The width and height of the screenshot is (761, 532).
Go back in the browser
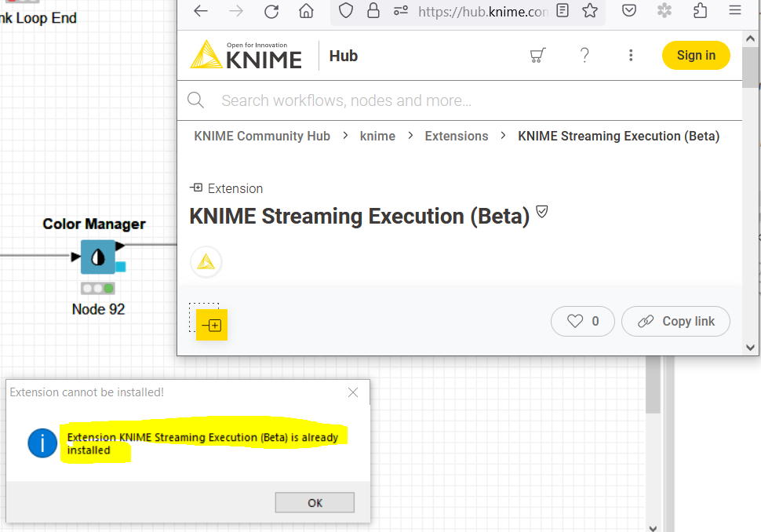click(x=200, y=11)
